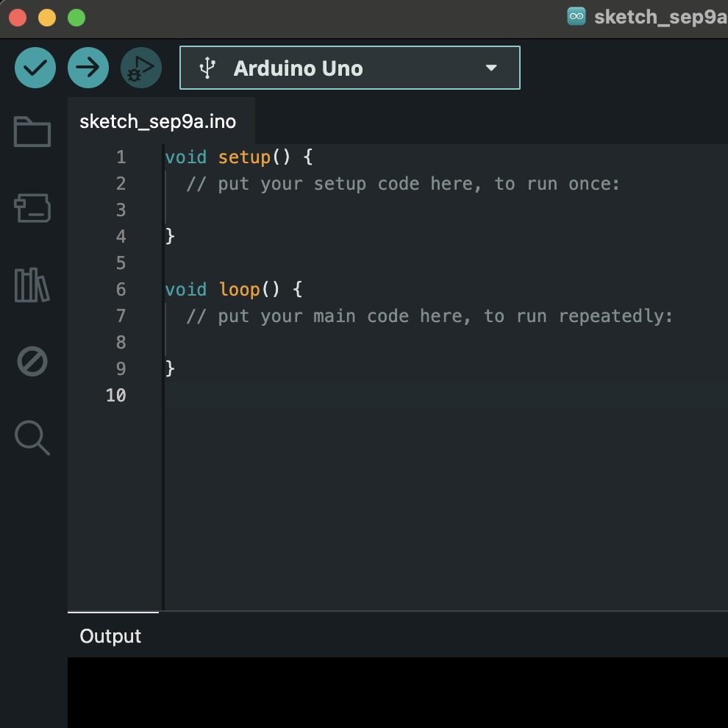Open the Sketchbook folder sidebar icon
The height and width of the screenshot is (728, 728).
32,132
